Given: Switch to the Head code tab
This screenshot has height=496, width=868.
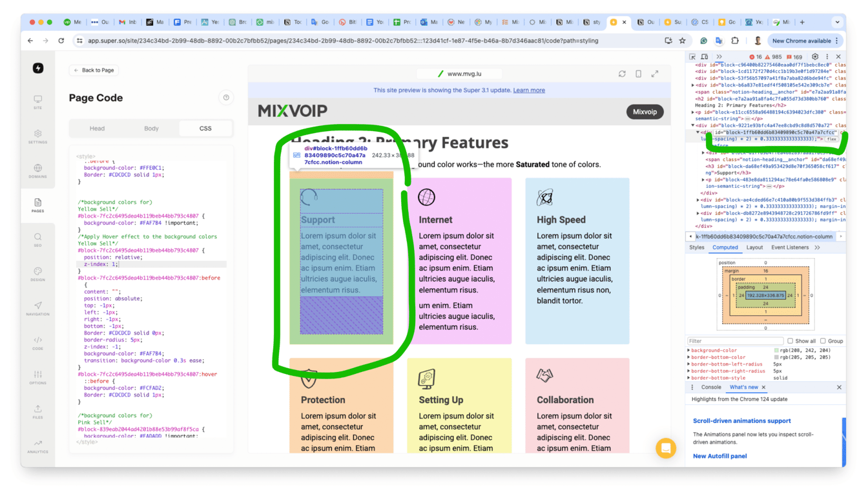Looking at the screenshot, I should 97,129.
